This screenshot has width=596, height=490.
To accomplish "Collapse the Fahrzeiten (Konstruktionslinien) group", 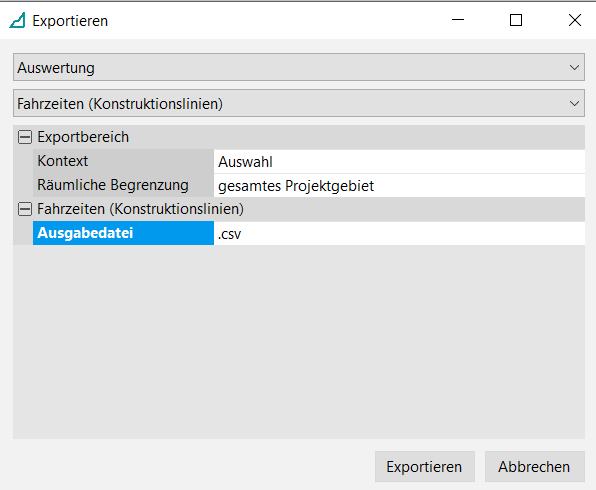I will pos(25,209).
